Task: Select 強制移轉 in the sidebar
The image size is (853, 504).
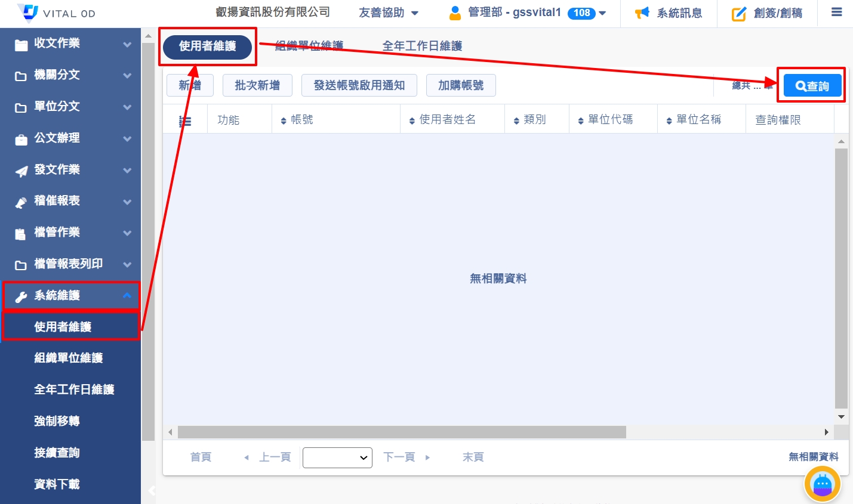Action: [57, 421]
